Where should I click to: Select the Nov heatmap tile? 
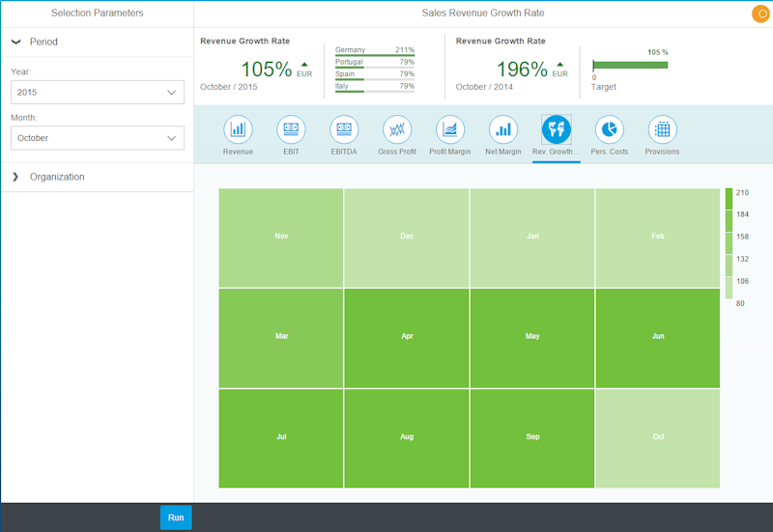(x=281, y=237)
